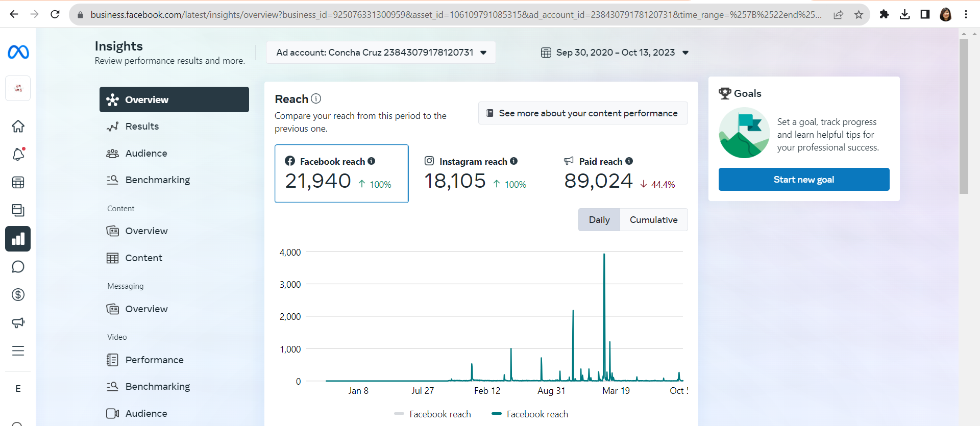Open the Monetization dollar icon

[18, 294]
